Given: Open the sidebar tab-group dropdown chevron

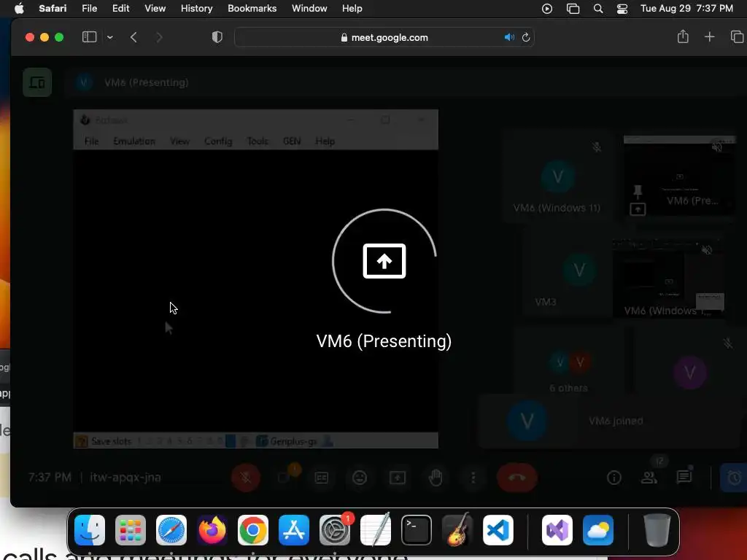Looking at the screenshot, I should click(110, 37).
